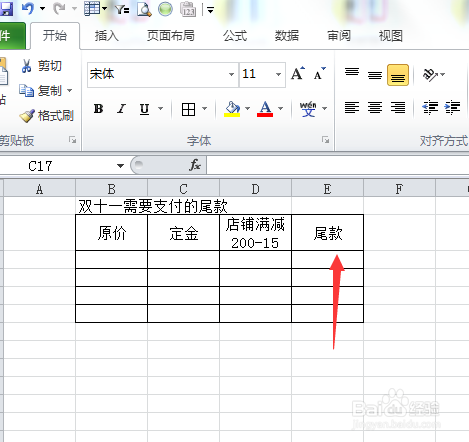Switch to the 开始 (Home) tab
The width and height of the screenshot is (469, 442).
pyautogui.click(x=55, y=36)
